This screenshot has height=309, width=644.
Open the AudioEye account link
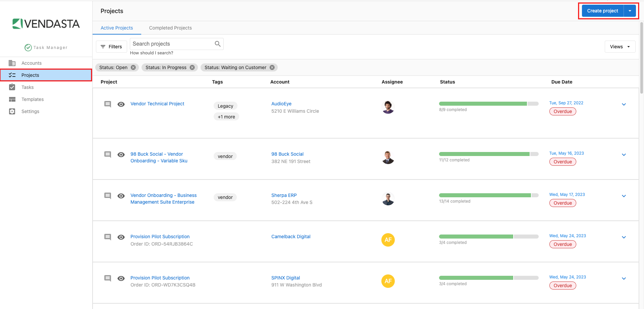point(281,104)
